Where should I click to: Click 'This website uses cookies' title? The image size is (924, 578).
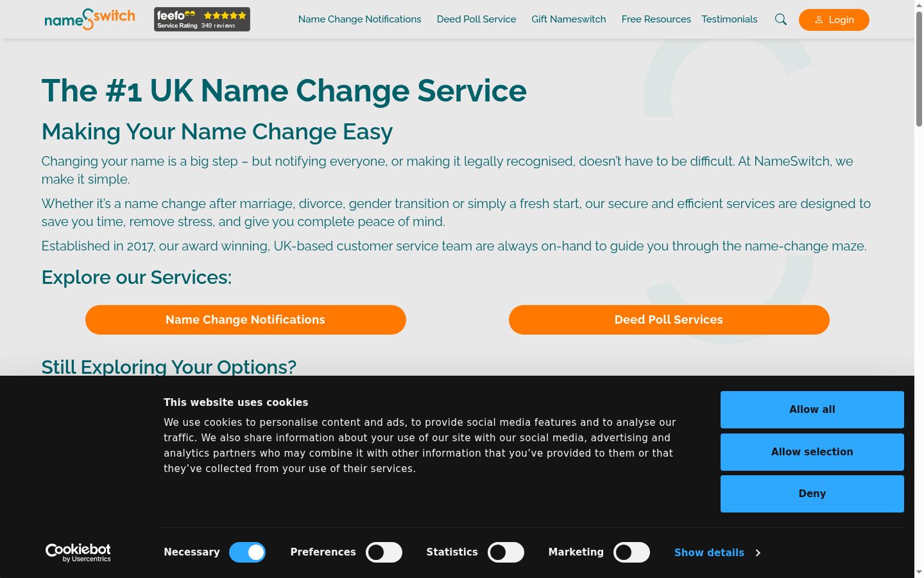[x=235, y=403]
